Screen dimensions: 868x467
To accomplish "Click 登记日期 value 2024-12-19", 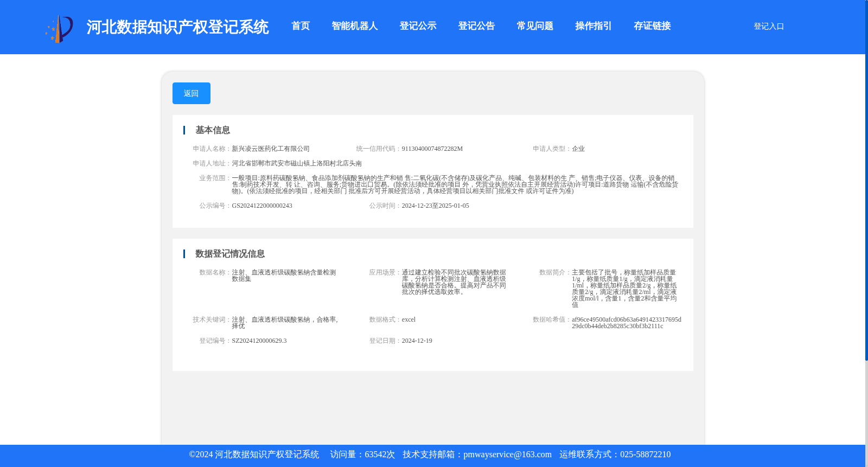I will [x=417, y=341].
